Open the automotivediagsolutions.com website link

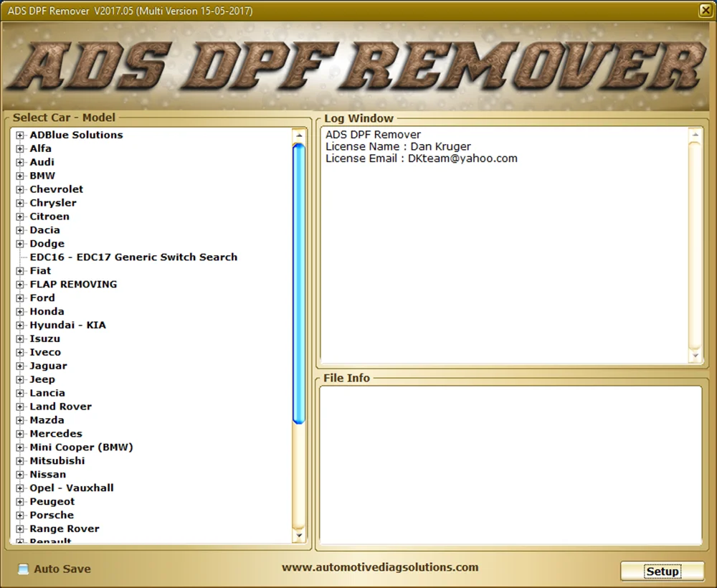(x=380, y=567)
